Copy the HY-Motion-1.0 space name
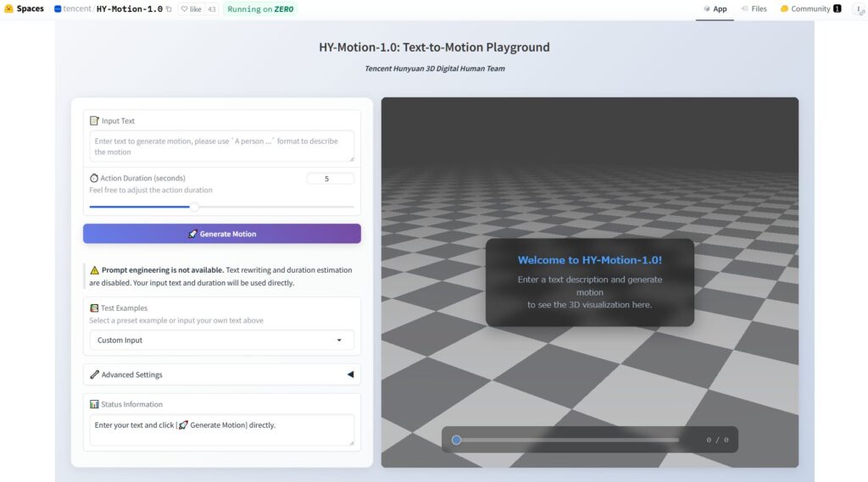Image resolution: width=868 pixels, height=482 pixels. click(x=169, y=9)
